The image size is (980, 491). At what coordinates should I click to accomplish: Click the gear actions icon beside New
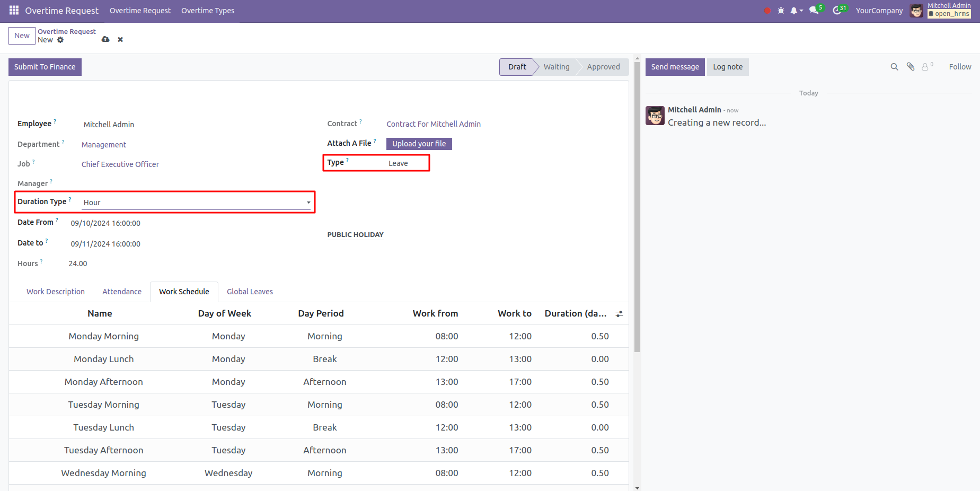point(60,40)
